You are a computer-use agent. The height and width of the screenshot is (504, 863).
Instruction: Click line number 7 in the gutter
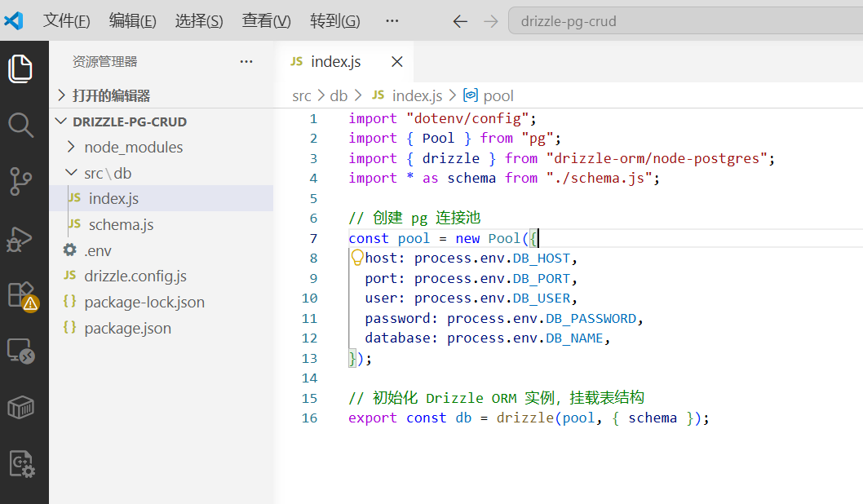(x=313, y=238)
